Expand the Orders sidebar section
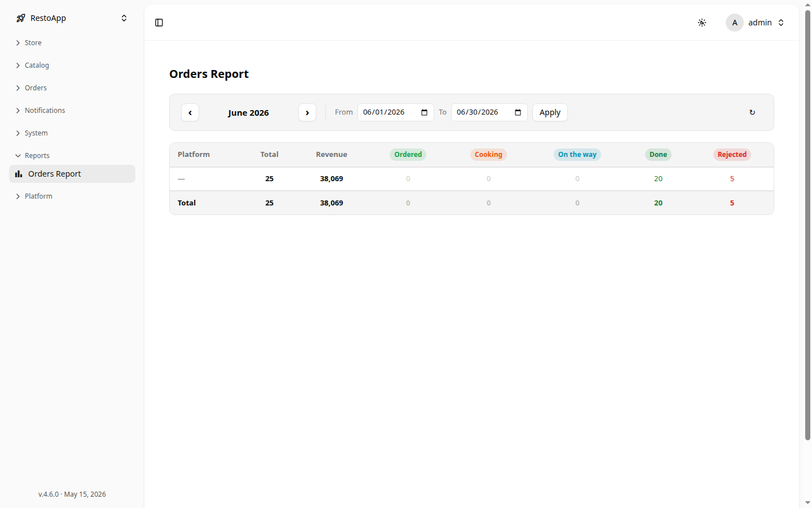 point(72,88)
